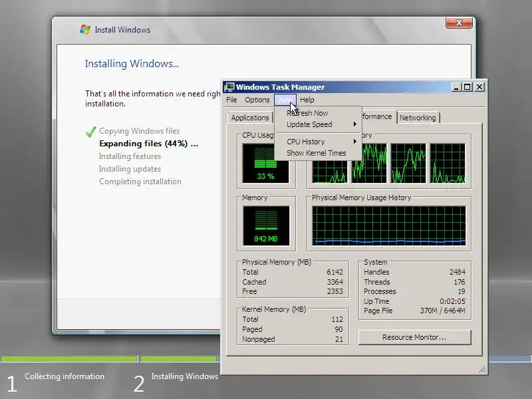The width and height of the screenshot is (532, 399).
Task: Click the Collecting information progress bar
Action: (69, 358)
